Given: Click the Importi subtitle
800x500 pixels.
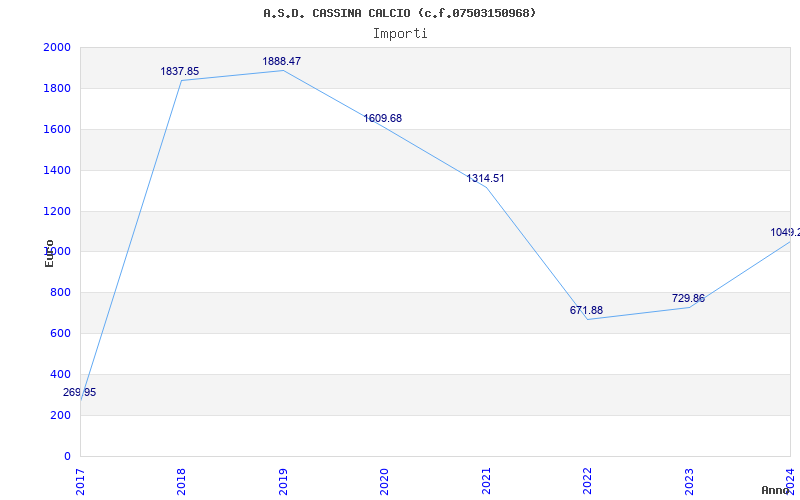Looking at the screenshot, I should tap(400, 34).
